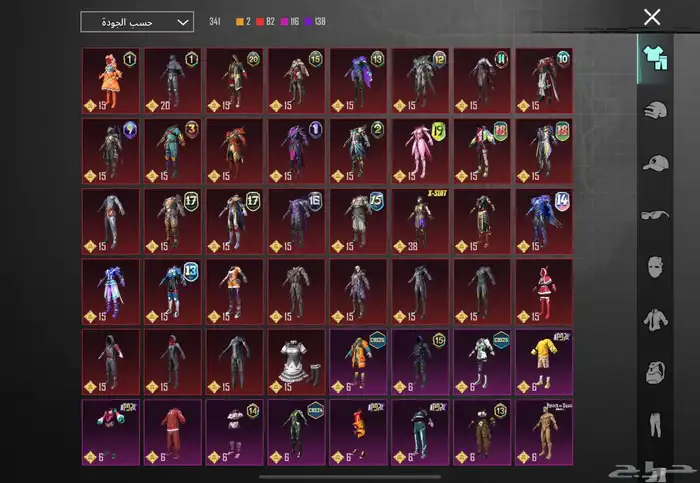Select the red Santa-style outfit thumbnail
The height and width of the screenshot is (483, 700).
544,290
